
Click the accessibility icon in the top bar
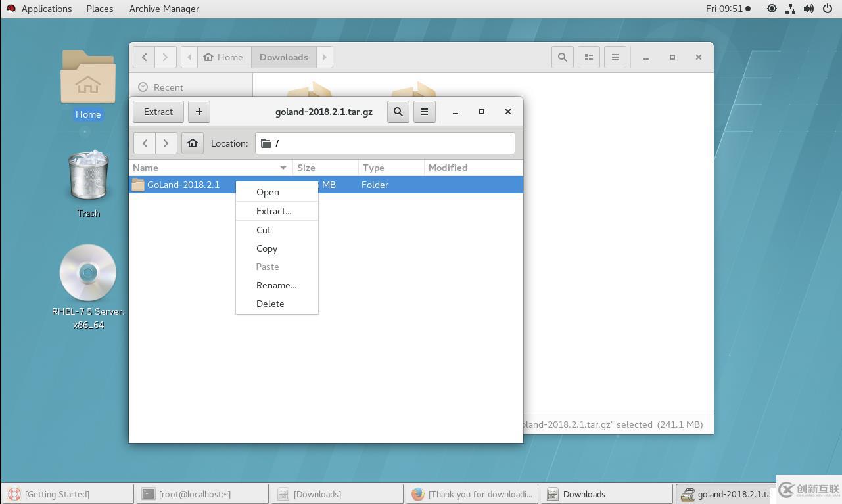click(x=772, y=9)
